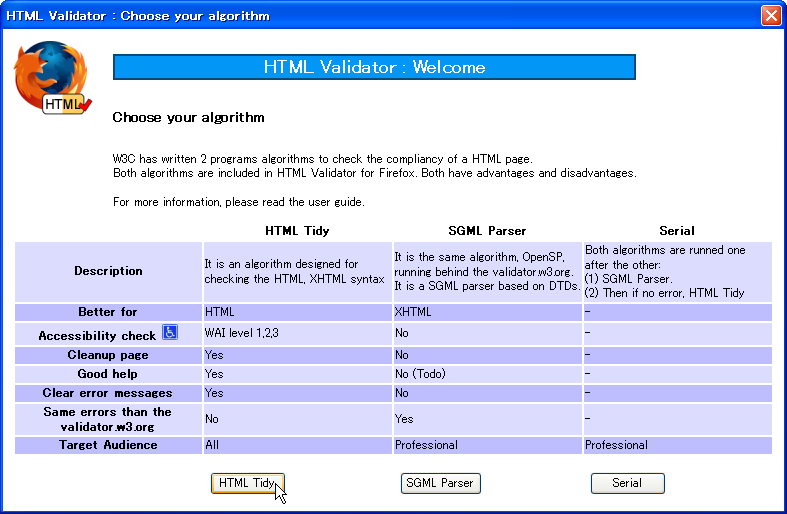Click the 'Clear error messages' row label
This screenshot has width=787, height=514.
click(107, 393)
